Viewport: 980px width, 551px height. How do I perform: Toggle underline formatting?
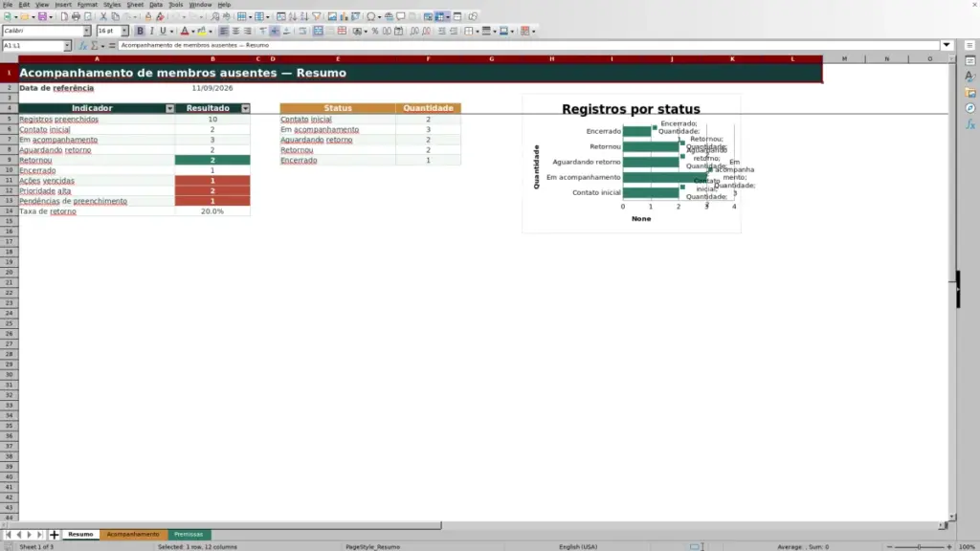point(163,31)
